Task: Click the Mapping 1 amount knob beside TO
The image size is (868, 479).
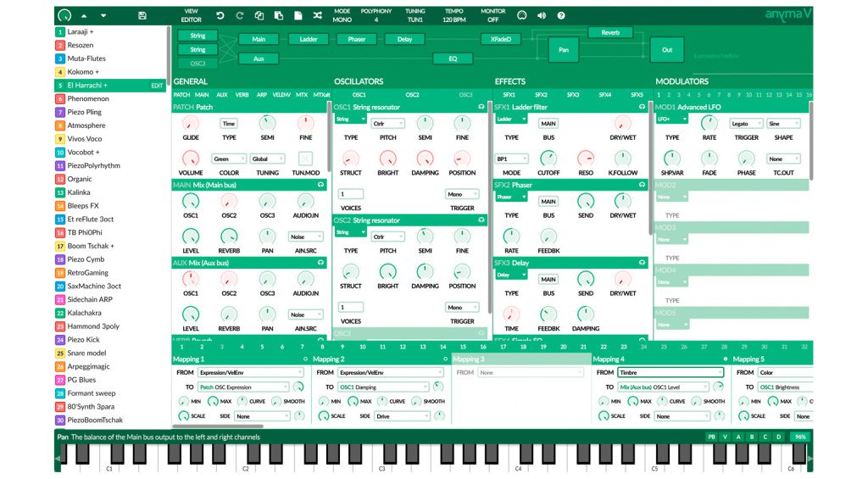Action: point(298,387)
